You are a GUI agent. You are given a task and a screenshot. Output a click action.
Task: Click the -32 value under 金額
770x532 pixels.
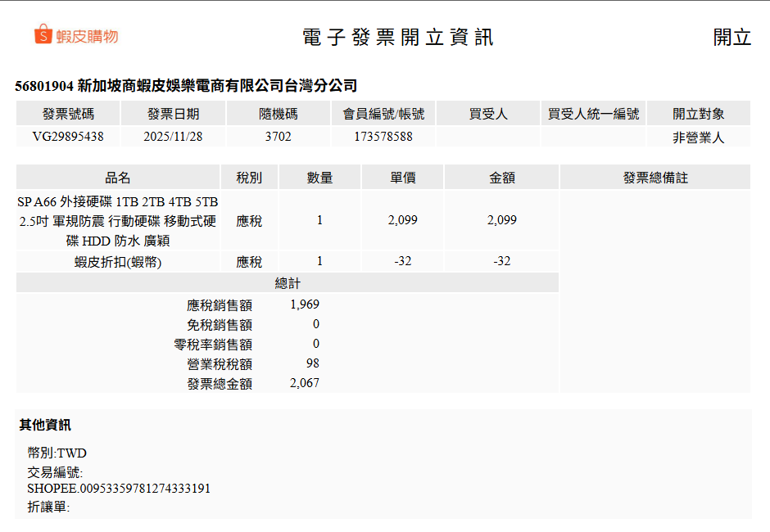coord(501,261)
